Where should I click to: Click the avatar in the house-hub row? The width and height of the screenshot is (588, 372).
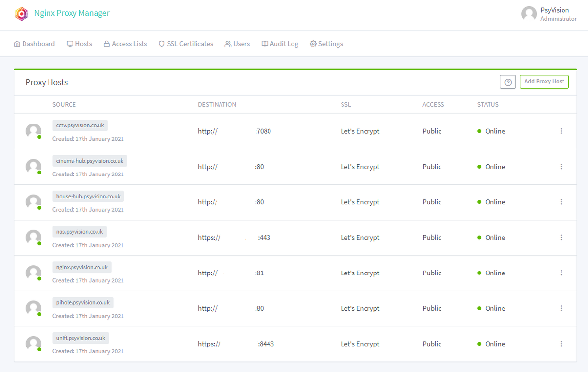click(33, 202)
